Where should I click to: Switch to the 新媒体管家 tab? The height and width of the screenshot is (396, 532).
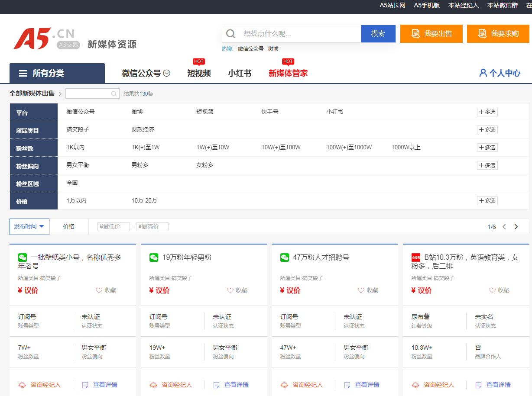tap(288, 73)
